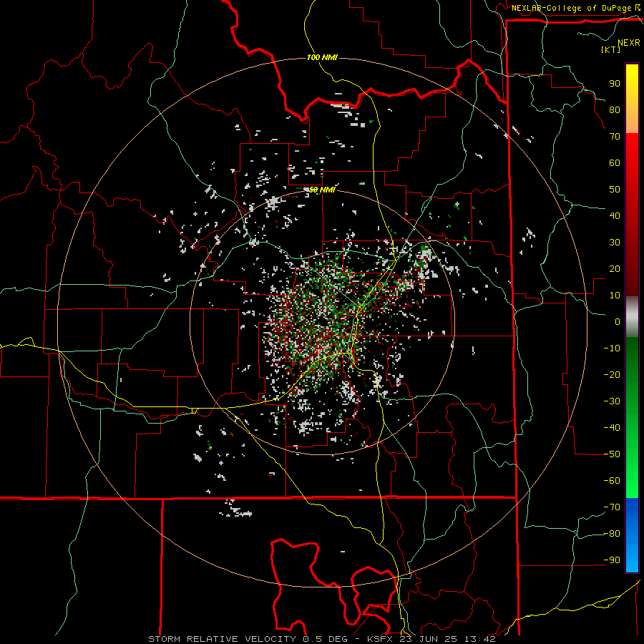Select the 100 NMI range ring label
The width and height of the screenshot is (644, 644).
coord(322,57)
